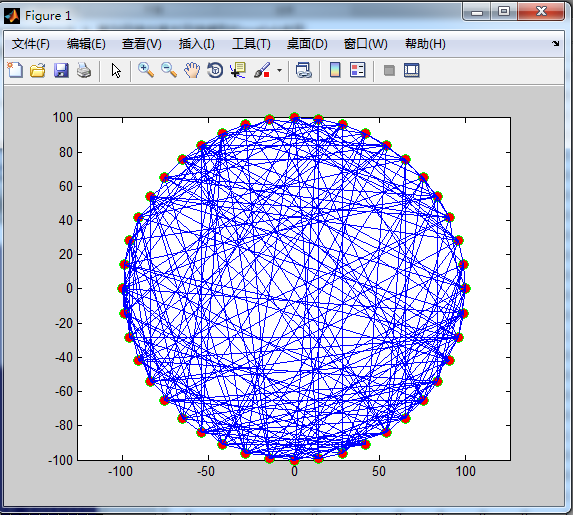This screenshot has width=573, height=515.
Task: Enable the Pan hand tool
Action: tap(192, 70)
